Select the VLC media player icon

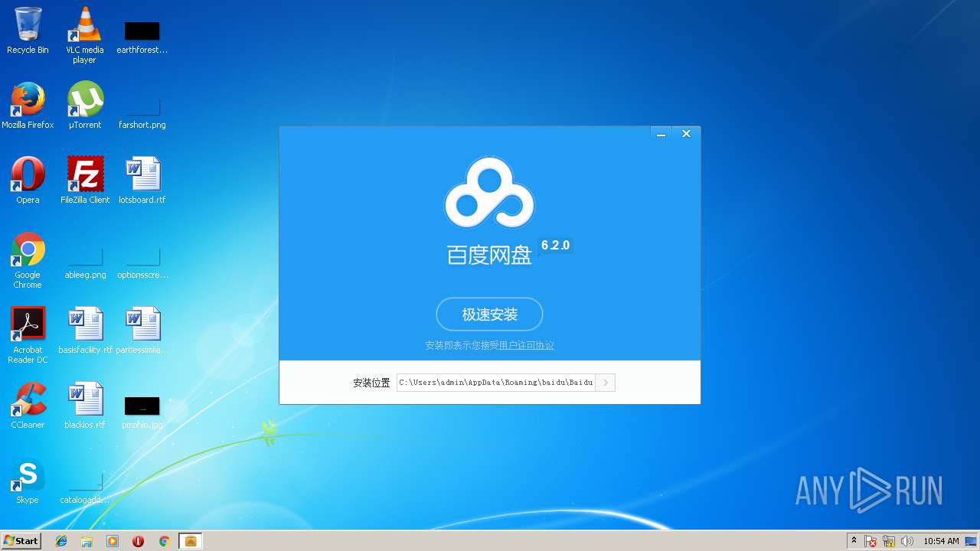pyautogui.click(x=84, y=35)
